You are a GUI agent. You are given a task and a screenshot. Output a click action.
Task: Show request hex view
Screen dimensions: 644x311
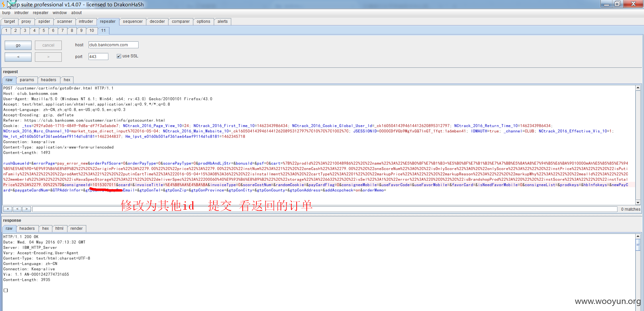tap(67, 80)
